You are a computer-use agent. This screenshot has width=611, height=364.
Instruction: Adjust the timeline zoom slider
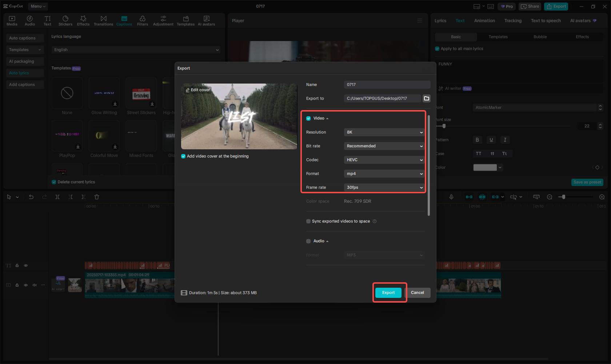(x=563, y=197)
